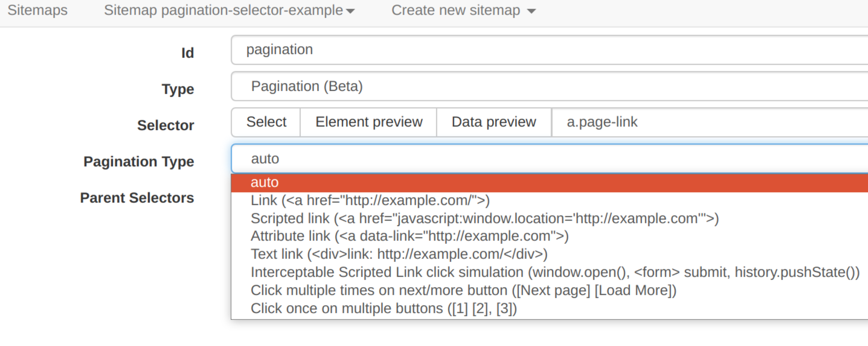Open Element preview for a.page-link
868x346 pixels.
pos(368,122)
